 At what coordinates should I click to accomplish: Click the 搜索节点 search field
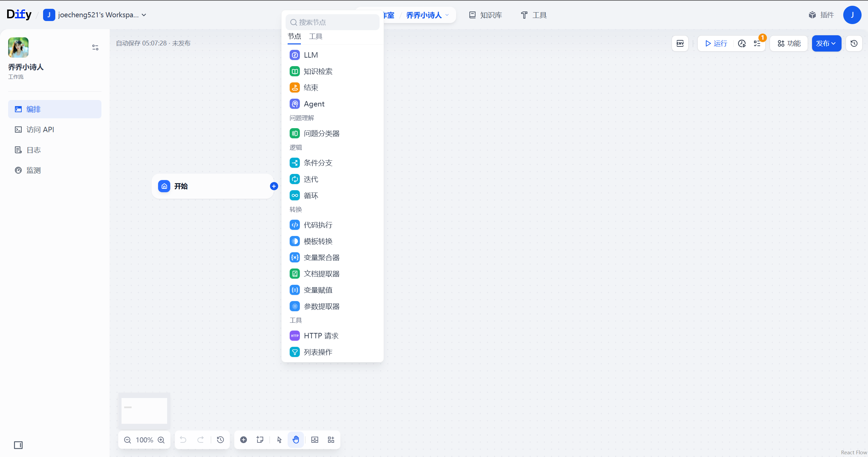[332, 22]
